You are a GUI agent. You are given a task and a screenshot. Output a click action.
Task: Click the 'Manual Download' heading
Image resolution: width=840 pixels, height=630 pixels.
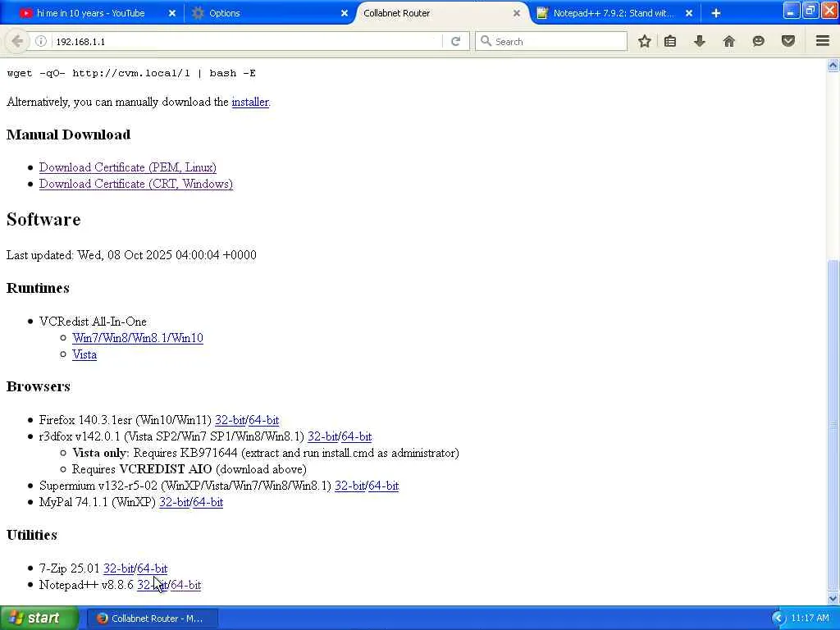coord(69,135)
